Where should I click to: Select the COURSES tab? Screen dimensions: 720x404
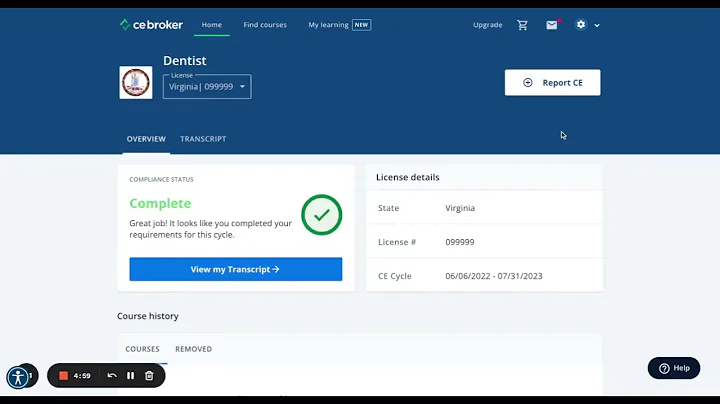(142, 349)
